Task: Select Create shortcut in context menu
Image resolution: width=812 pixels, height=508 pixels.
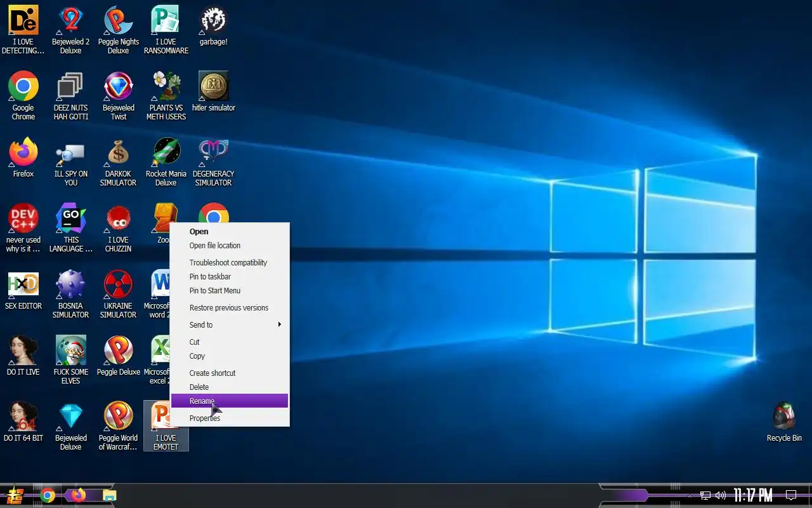Action: [230, 373]
